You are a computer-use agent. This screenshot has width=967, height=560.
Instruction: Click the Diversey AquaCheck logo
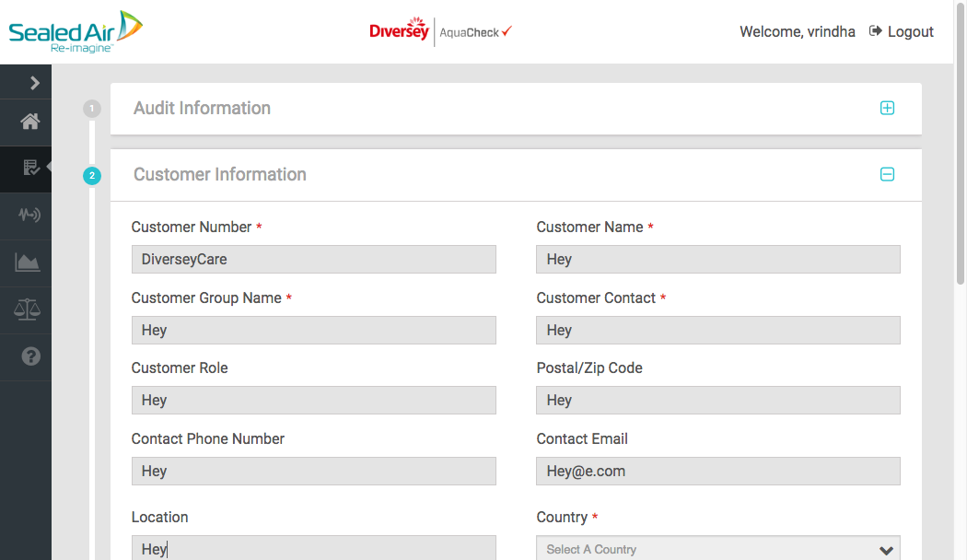click(440, 30)
